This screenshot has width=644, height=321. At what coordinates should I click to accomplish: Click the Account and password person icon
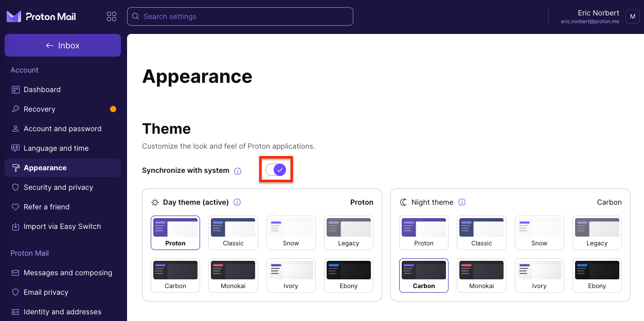pyautogui.click(x=15, y=129)
